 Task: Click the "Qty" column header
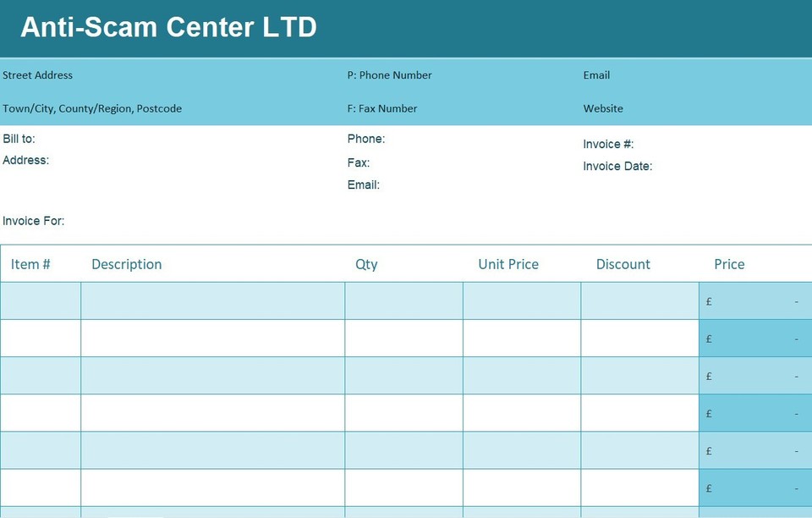[366, 264]
